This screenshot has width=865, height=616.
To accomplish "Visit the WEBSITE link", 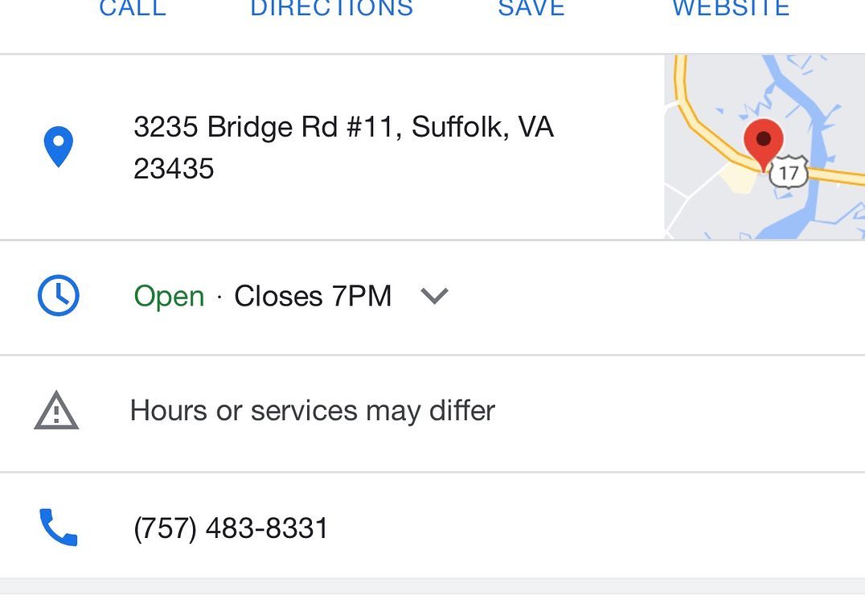I will (x=730, y=10).
